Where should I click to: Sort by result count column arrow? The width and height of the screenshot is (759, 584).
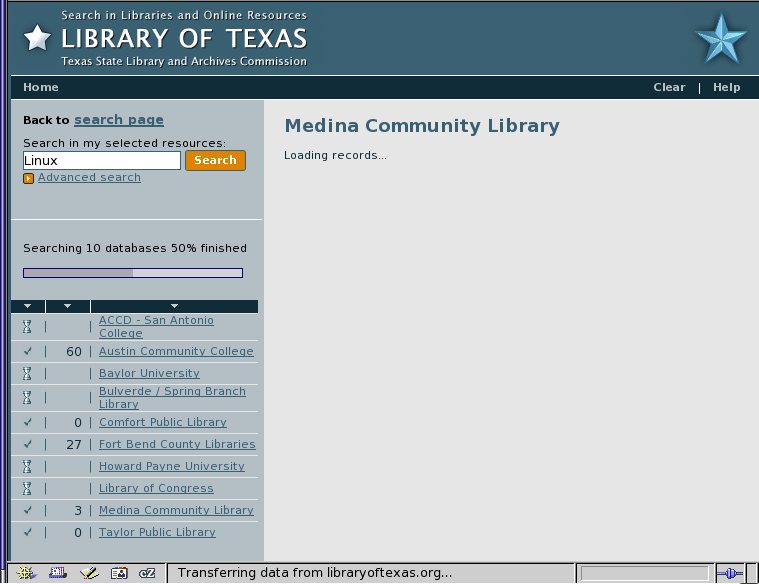click(67, 306)
